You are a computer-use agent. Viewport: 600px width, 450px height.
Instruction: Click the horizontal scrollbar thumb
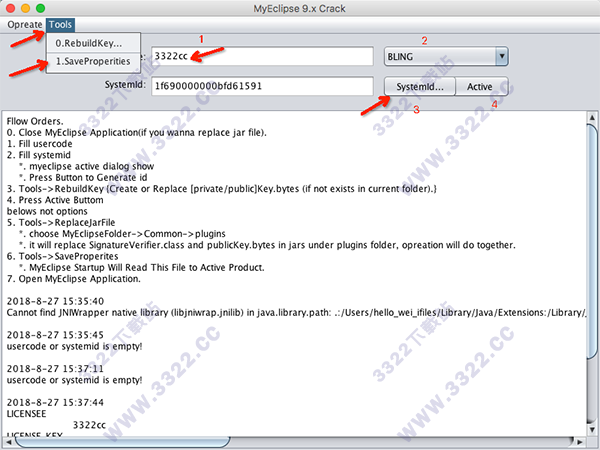tap(122, 442)
